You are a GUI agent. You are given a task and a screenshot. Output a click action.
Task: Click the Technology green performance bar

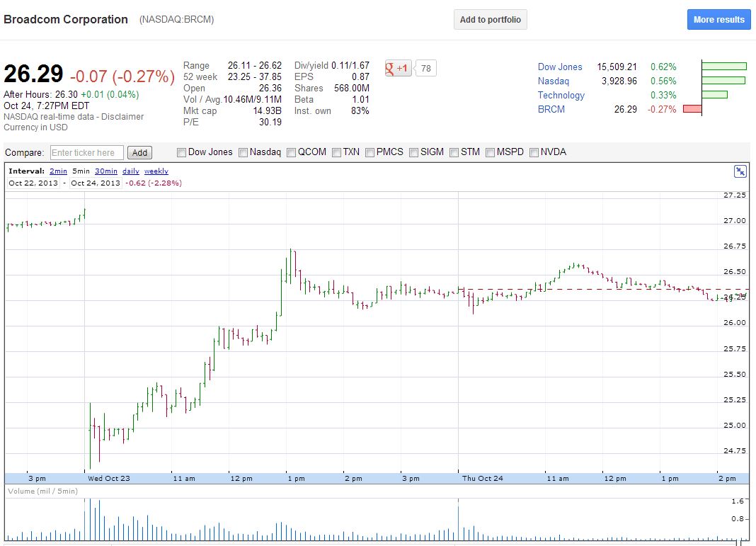[714, 94]
